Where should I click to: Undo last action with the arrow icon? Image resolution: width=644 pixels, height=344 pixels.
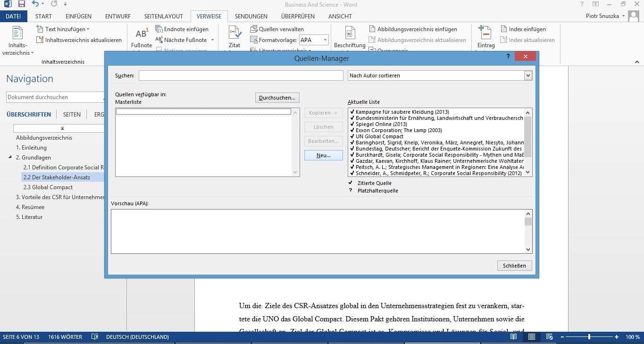[36, 4]
